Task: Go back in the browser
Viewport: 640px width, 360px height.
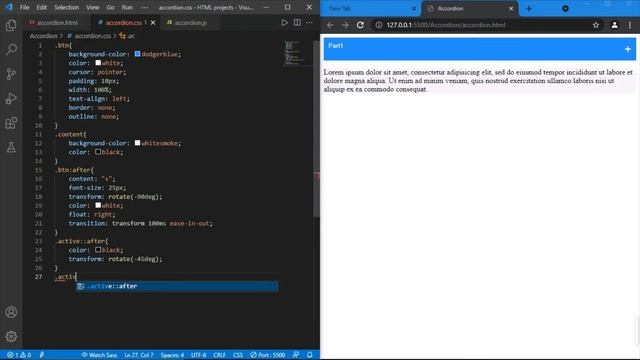Action: coord(330,25)
